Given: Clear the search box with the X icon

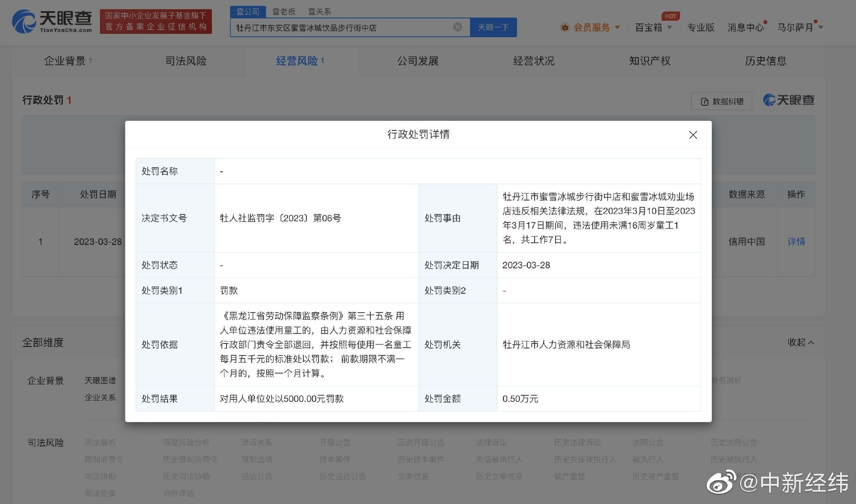Looking at the screenshot, I should coord(458,27).
